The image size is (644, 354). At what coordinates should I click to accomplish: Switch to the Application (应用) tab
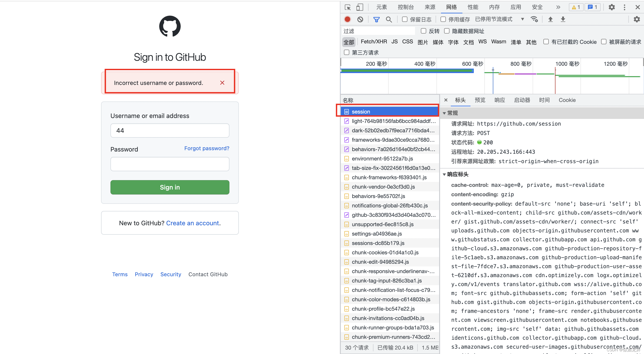[x=516, y=7]
